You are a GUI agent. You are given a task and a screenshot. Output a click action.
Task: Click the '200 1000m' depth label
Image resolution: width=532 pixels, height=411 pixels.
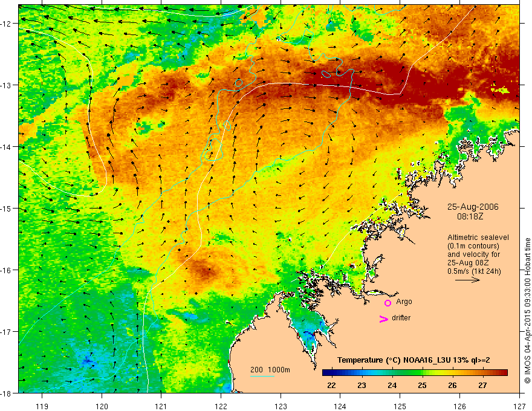(270, 370)
